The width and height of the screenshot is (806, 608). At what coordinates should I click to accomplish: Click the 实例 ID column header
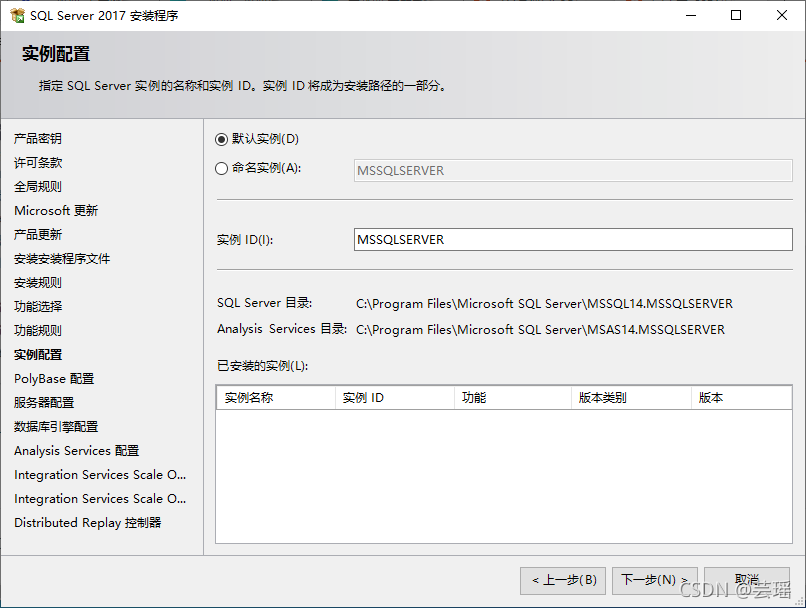point(395,398)
